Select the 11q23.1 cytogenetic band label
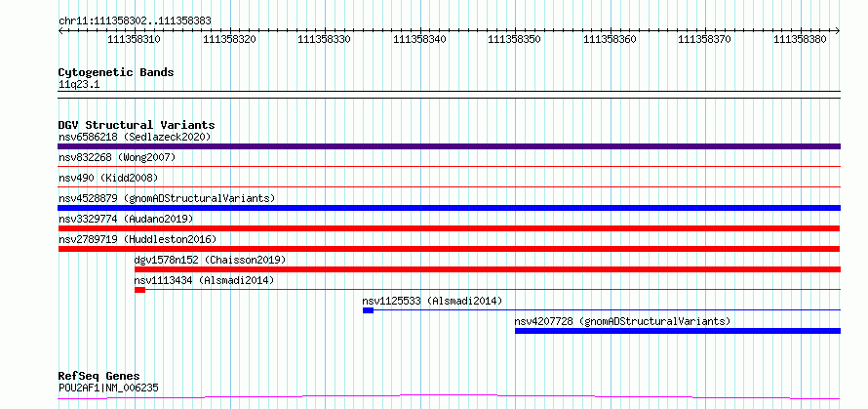The width and height of the screenshot is (868, 409). [x=79, y=85]
